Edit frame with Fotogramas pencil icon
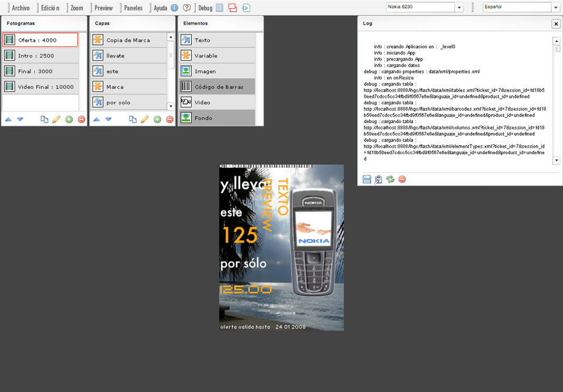 (56, 120)
